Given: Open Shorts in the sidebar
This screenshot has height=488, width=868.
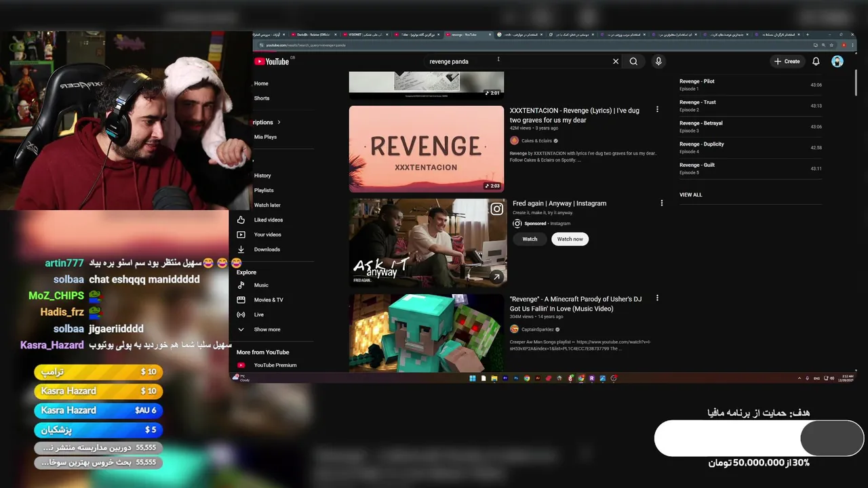Looking at the screenshot, I should [262, 98].
